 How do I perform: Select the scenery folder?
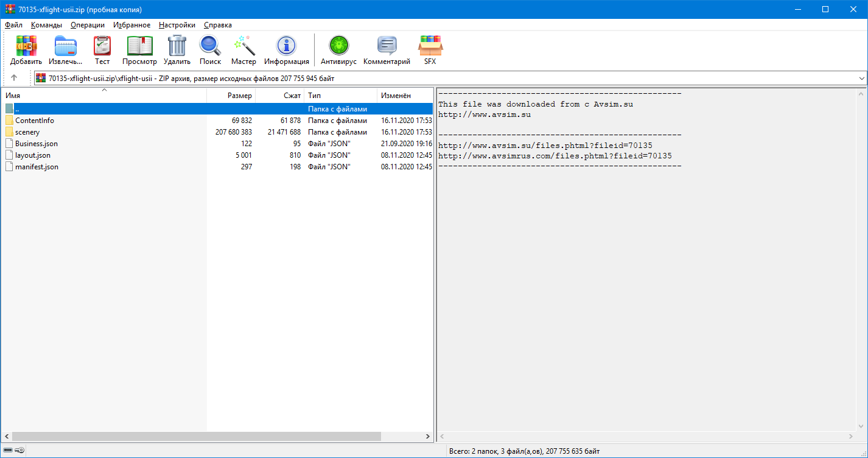coord(27,132)
